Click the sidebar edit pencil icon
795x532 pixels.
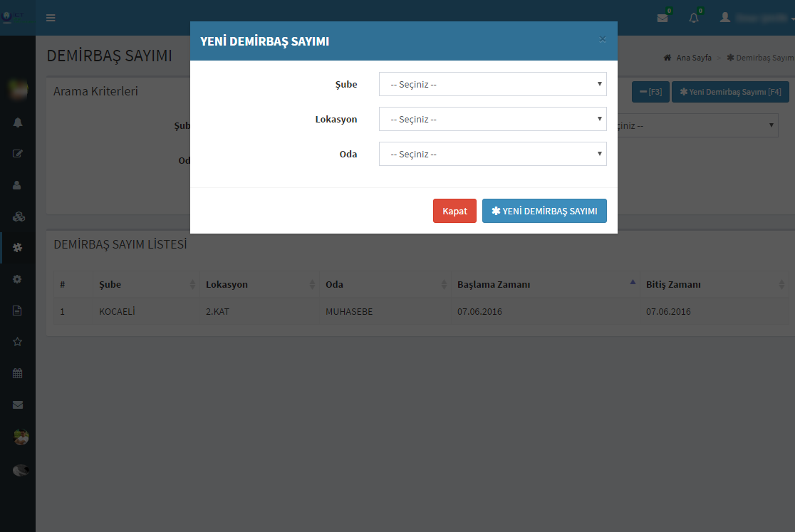coord(18,153)
